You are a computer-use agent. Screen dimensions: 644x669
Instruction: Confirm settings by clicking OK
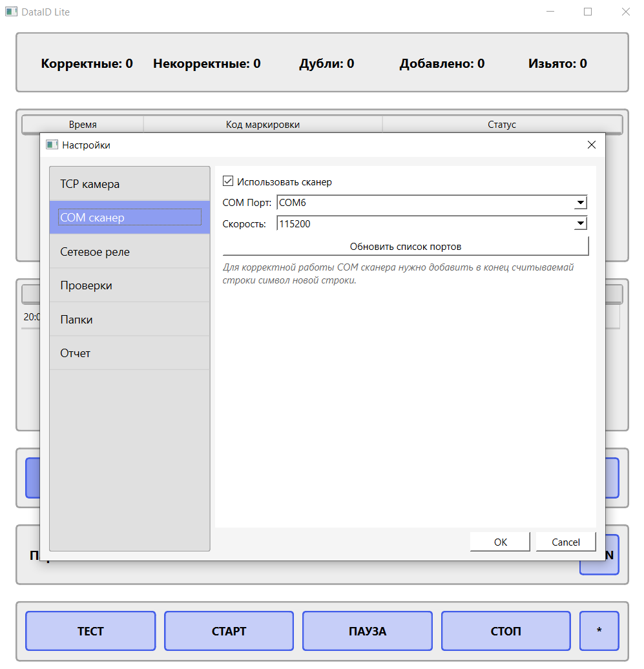tap(500, 541)
